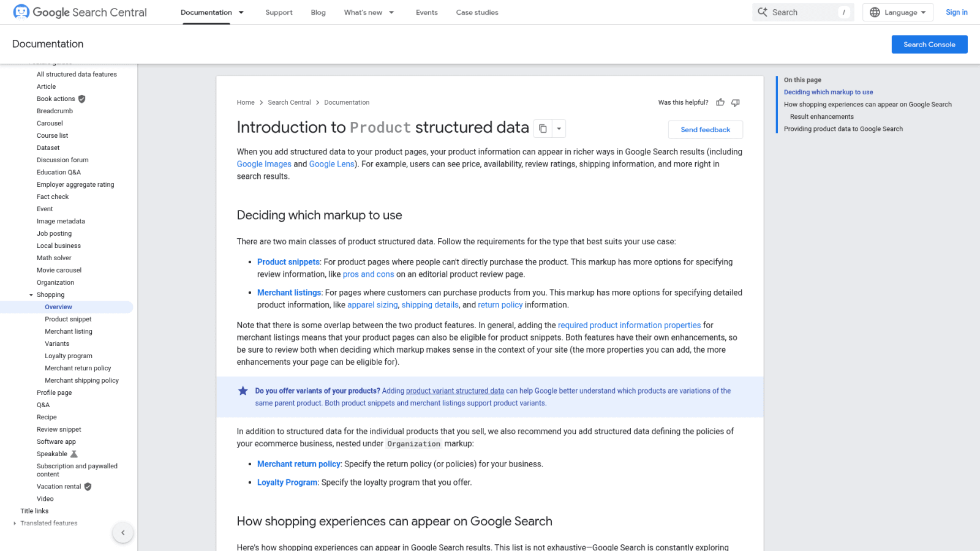Image resolution: width=980 pixels, height=551 pixels.
Task: Open the Blog tab
Action: click(318, 12)
